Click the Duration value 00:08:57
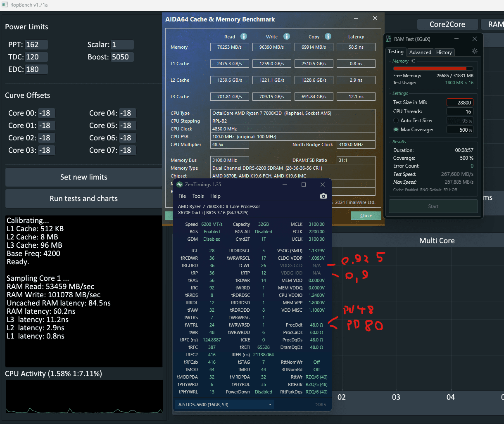Screen dimensions: 504x424 coord(464,150)
